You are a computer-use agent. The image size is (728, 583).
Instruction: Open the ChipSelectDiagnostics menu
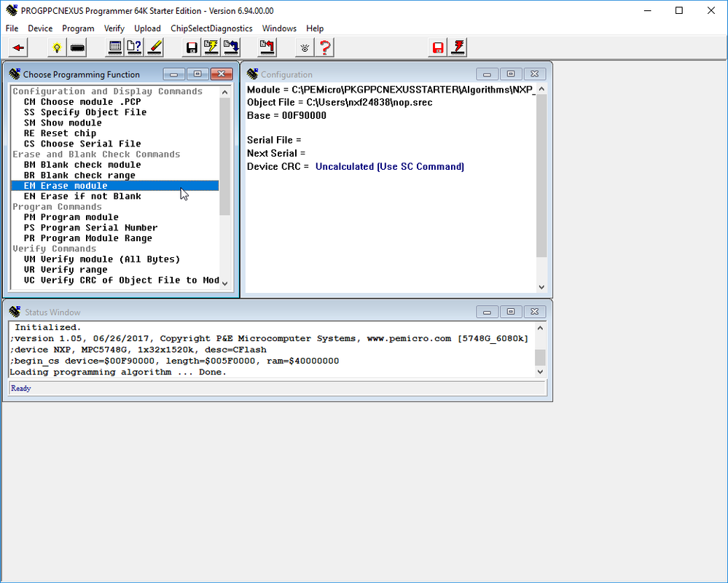211,28
